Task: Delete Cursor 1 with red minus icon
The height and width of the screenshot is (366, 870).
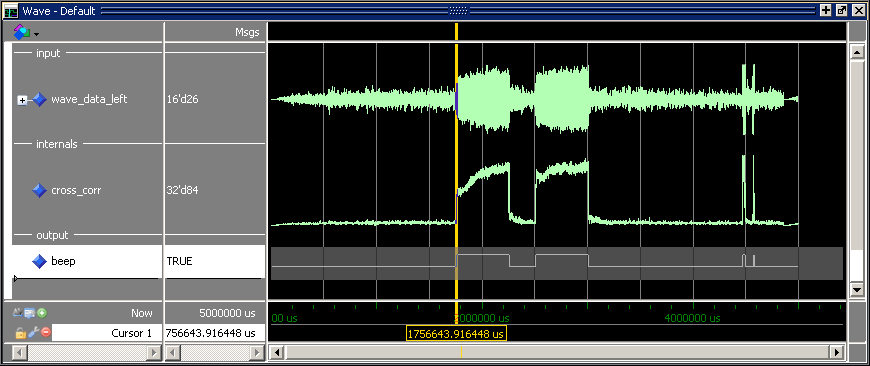Action: click(x=45, y=333)
